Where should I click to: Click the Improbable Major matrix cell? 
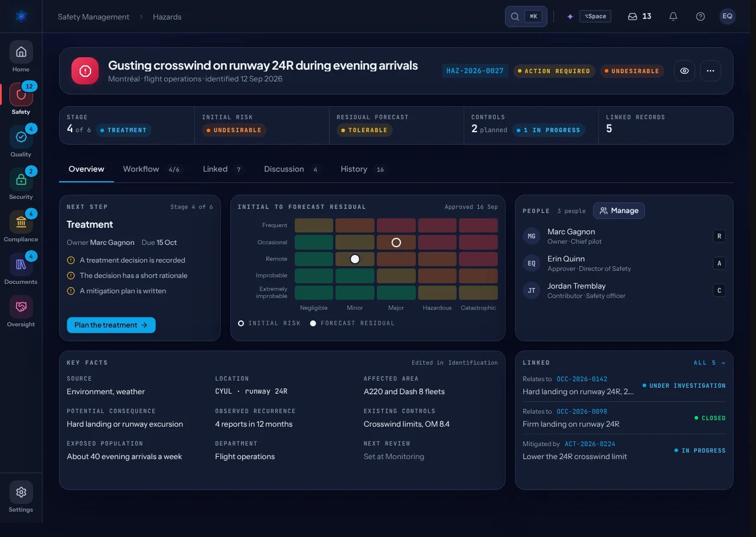[x=396, y=276]
